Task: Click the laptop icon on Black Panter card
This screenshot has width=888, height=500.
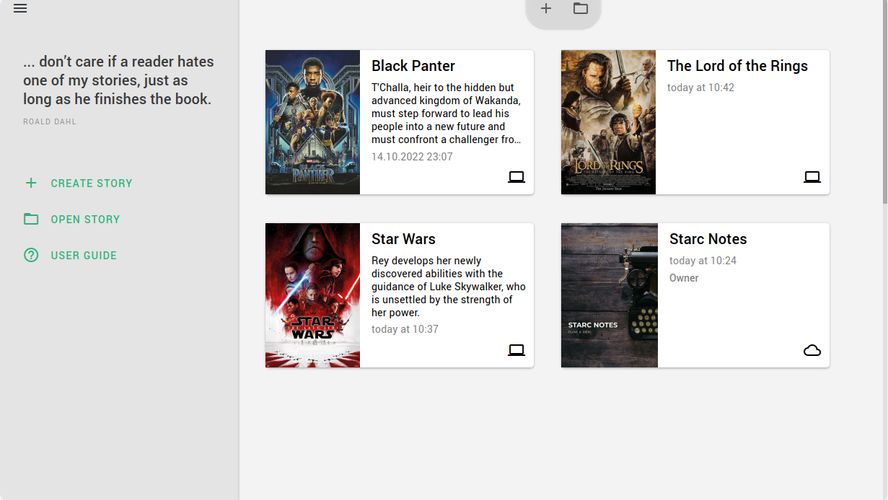Action: 516,177
